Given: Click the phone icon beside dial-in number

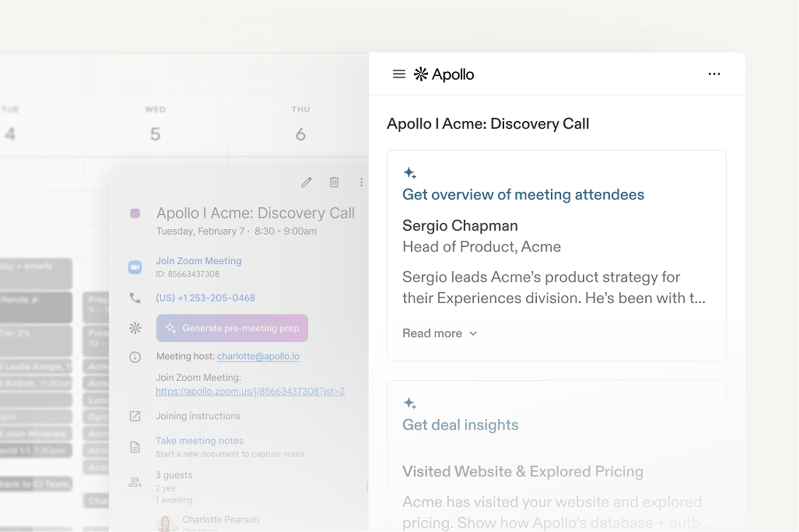Looking at the screenshot, I should [135, 298].
